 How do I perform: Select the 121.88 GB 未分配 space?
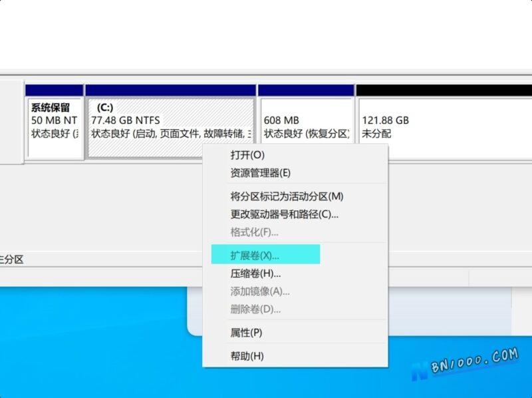(x=444, y=122)
